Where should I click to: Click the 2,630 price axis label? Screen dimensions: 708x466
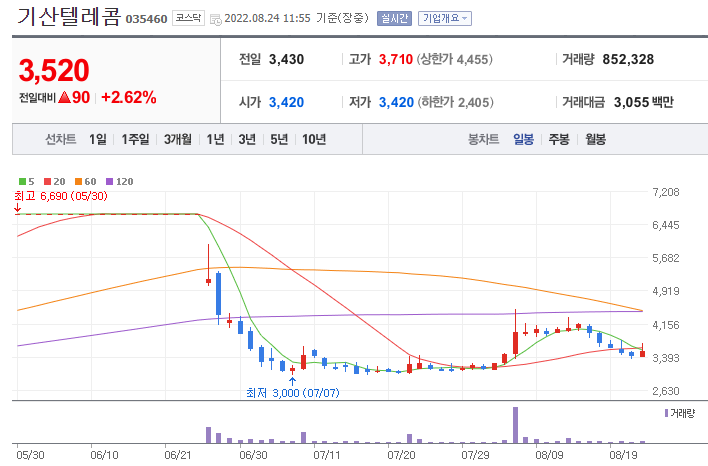coord(666,391)
